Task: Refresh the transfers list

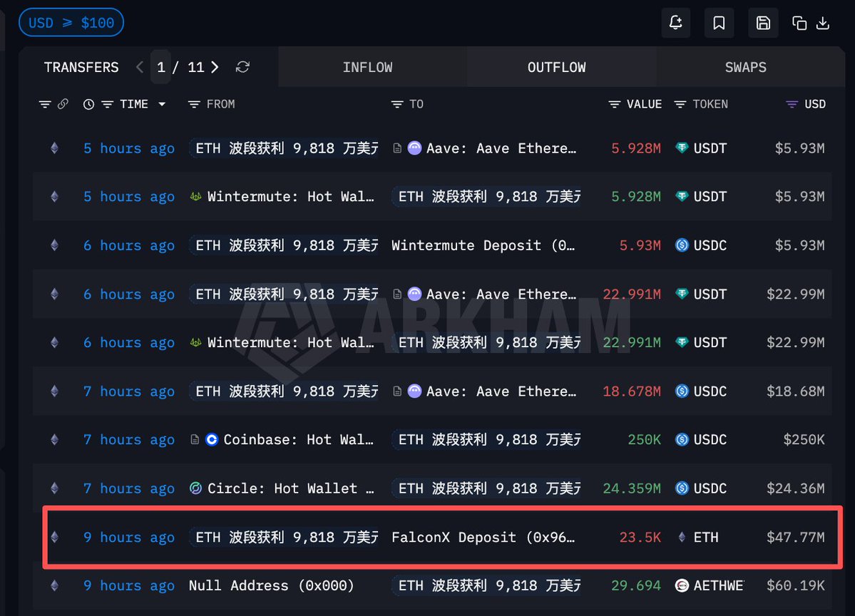Action: 242,67
